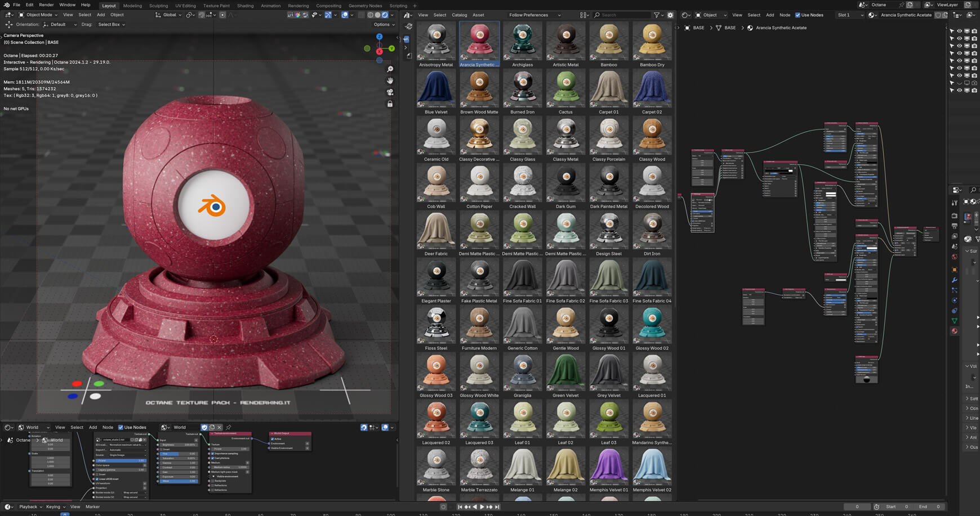Toggle the camera view icon in viewport
This screenshot has width=980, height=516.
coord(390,92)
